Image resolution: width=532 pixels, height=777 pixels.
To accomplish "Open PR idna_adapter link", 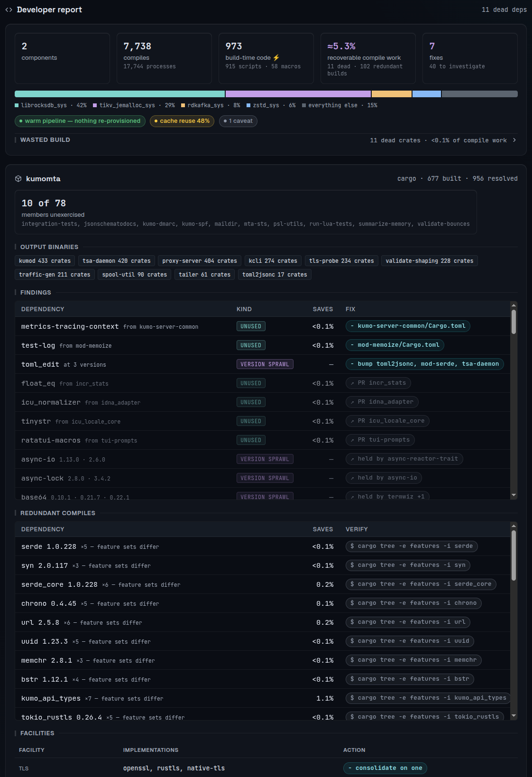I will coord(382,402).
